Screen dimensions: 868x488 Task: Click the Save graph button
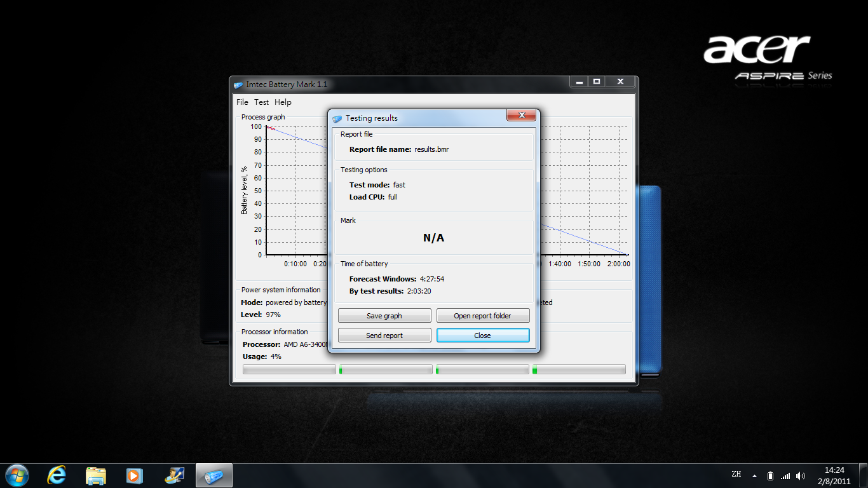pyautogui.click(x=384, y=316)
